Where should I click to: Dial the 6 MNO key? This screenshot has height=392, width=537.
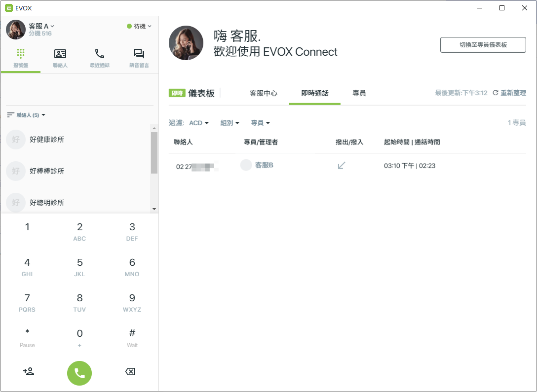click(x=132, y=267)
